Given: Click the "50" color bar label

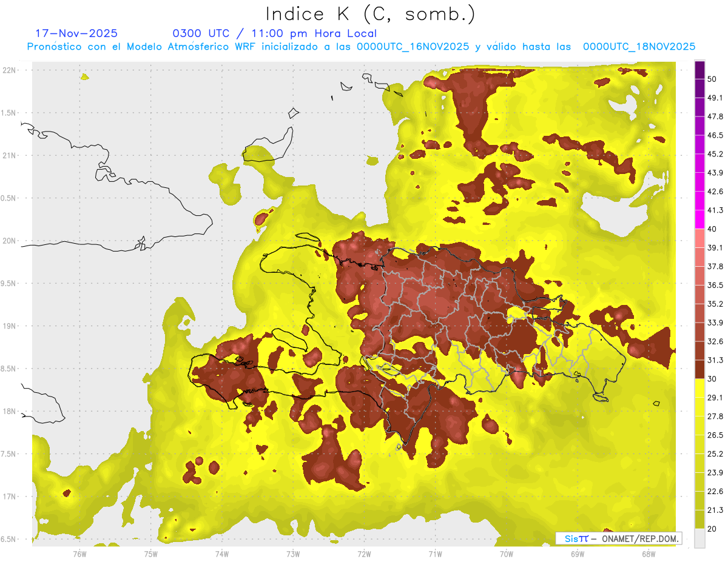Looking at the screenshot, I should [713, 79].
